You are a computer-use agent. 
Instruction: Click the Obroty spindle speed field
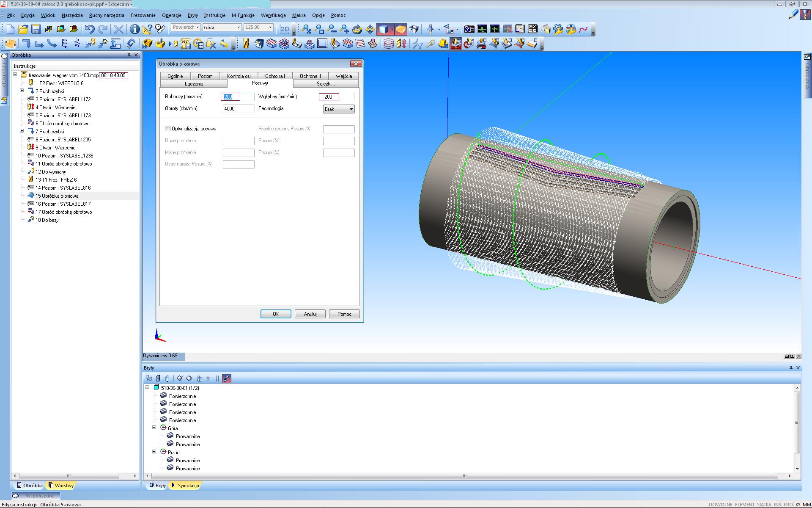(x=239, y=109)
